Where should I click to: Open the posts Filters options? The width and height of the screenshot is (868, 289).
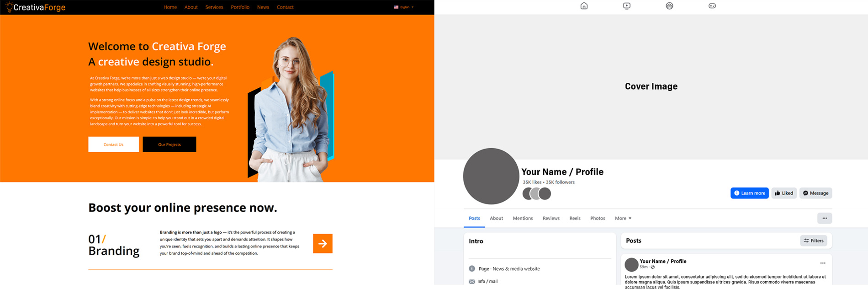(x=813, y=241)
